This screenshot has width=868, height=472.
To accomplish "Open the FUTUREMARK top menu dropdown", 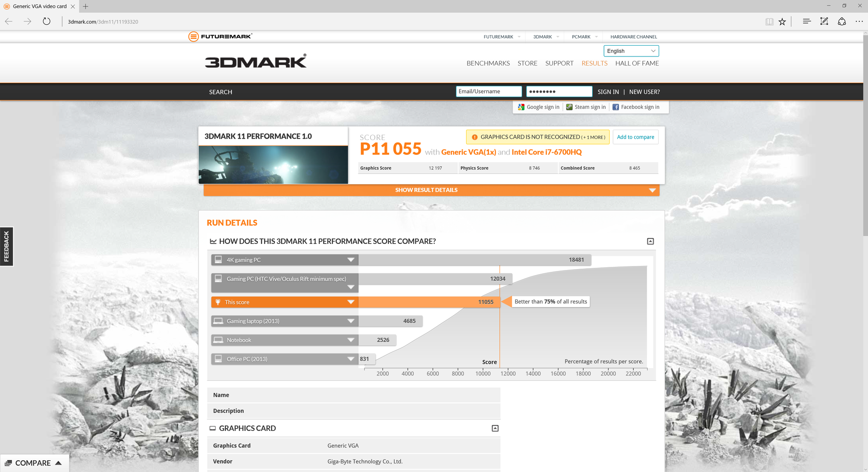I will point(502,37).
